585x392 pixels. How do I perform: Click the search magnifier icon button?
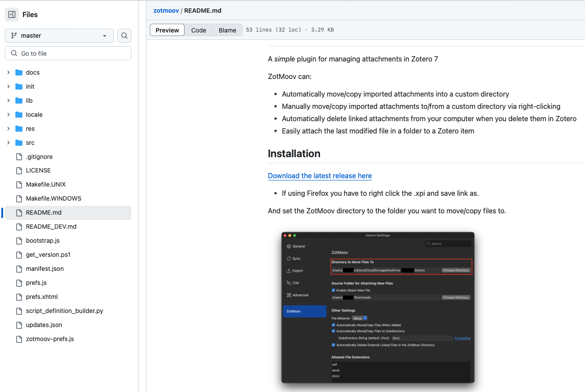124,36
